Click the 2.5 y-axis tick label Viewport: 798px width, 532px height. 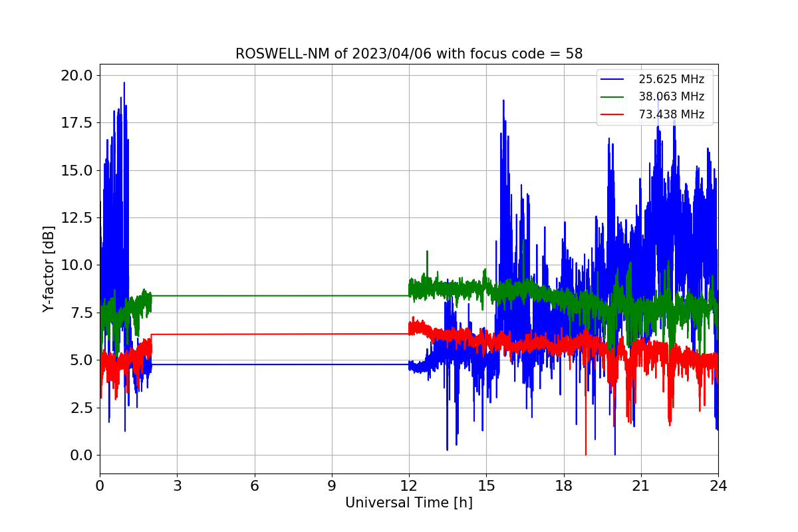80,408
